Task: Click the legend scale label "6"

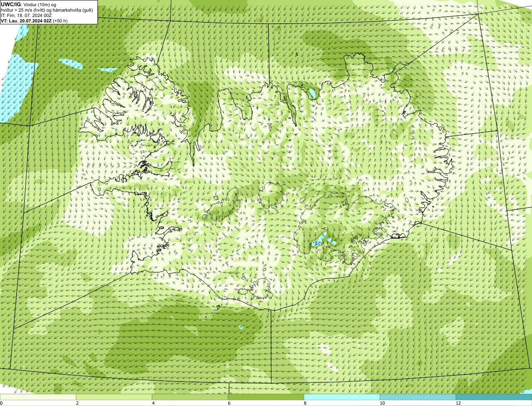Action: point(229,403)
